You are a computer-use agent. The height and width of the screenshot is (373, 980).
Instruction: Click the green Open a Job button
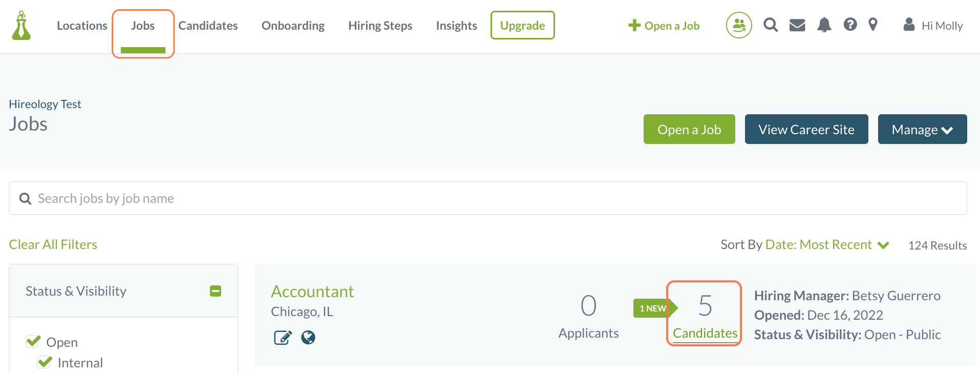click(689, 129)
